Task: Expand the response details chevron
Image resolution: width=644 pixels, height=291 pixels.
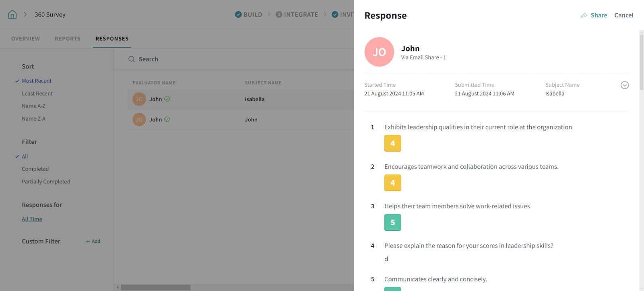Action: coord(625,85)
